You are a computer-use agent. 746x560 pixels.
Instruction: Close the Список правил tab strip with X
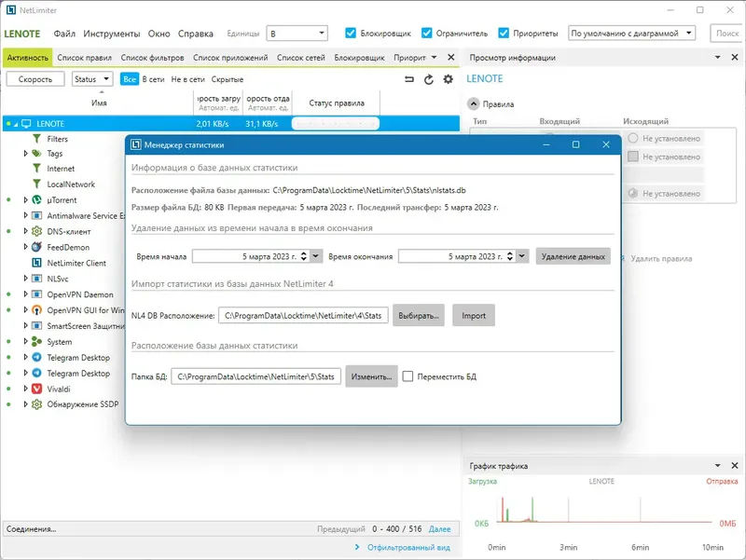[451, 58]
